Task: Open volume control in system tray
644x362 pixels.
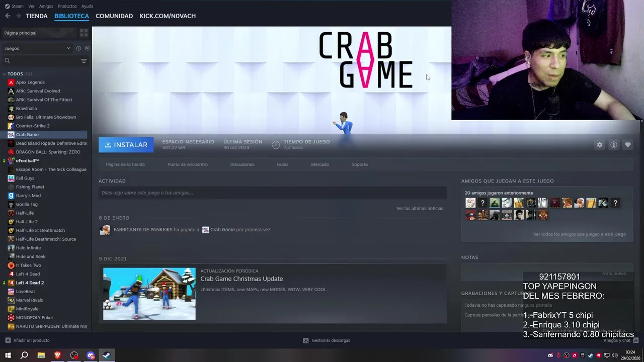Action: pos(614,355)
